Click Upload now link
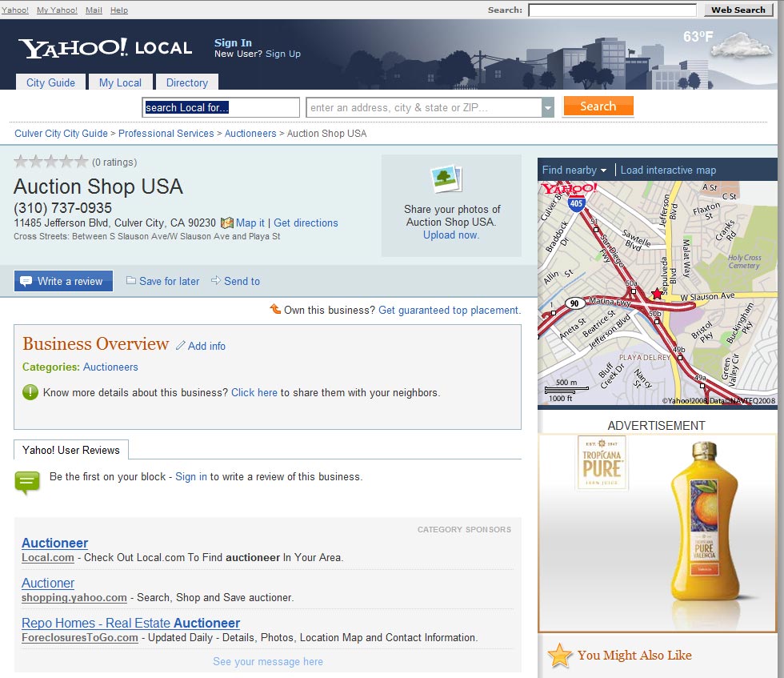Image resolution: width=784 pixels, height=678 pixels. (x=451, y=235)
